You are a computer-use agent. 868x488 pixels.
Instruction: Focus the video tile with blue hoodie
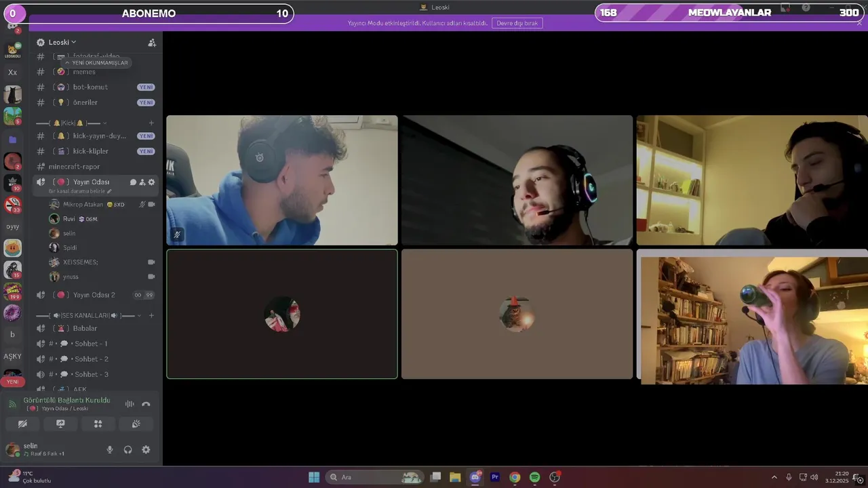coord(282,180)
